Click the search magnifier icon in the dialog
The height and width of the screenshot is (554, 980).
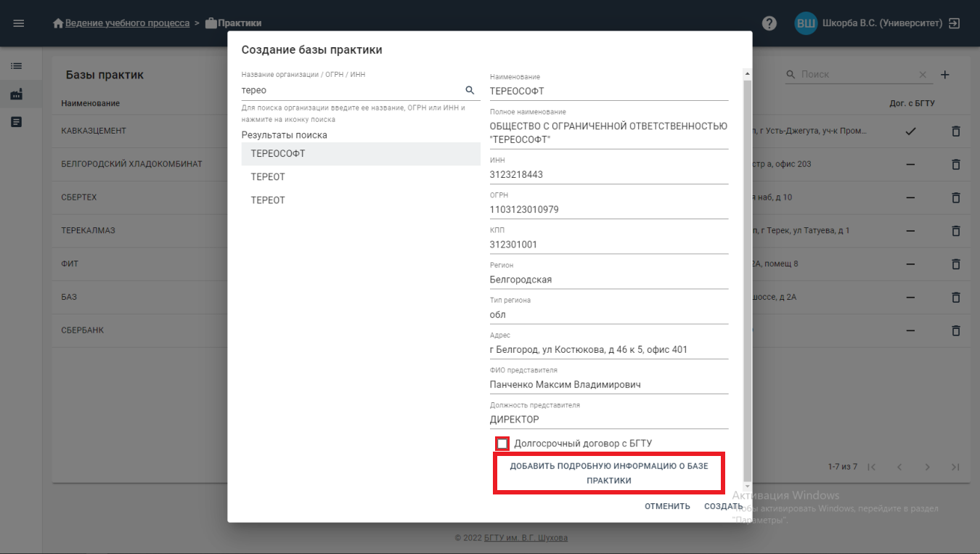coord(470,90)
